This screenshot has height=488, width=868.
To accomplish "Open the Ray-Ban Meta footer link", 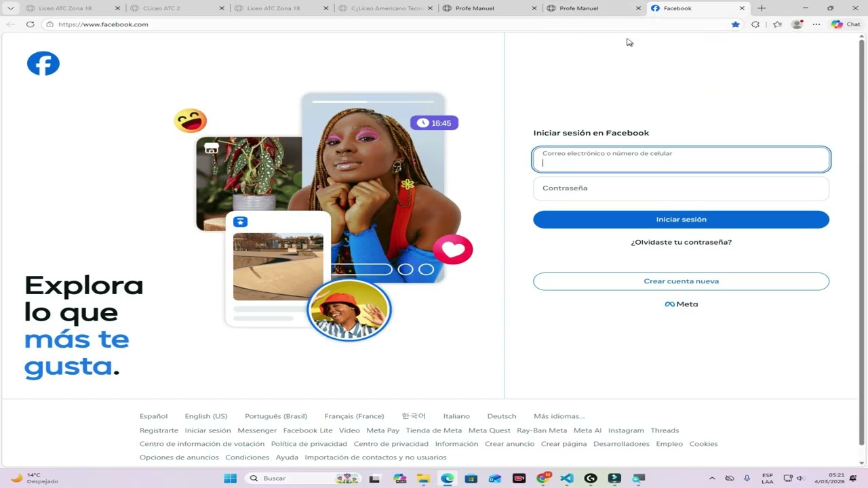I will coord(542,430).
